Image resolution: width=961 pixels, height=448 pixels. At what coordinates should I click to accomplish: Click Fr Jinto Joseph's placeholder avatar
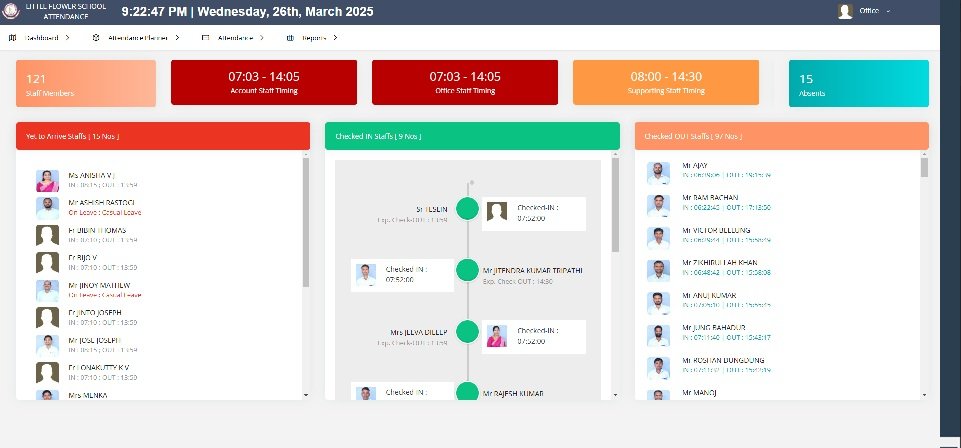[x=47, y=317]
